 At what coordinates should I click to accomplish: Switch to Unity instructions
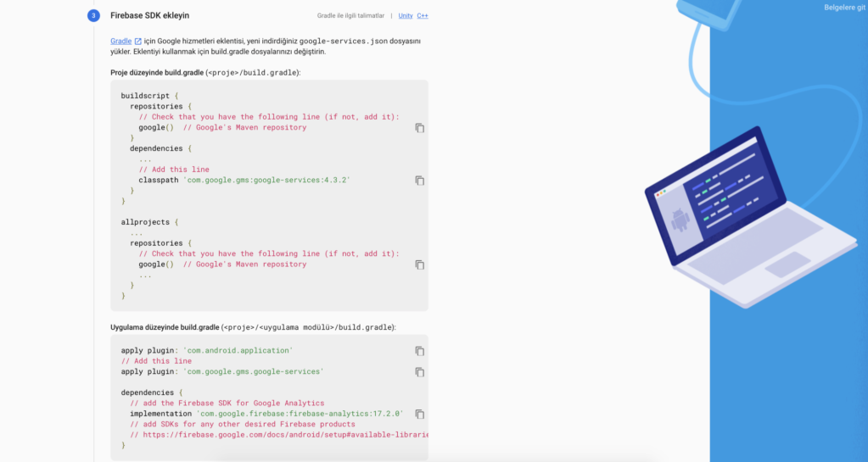(406, 15)
